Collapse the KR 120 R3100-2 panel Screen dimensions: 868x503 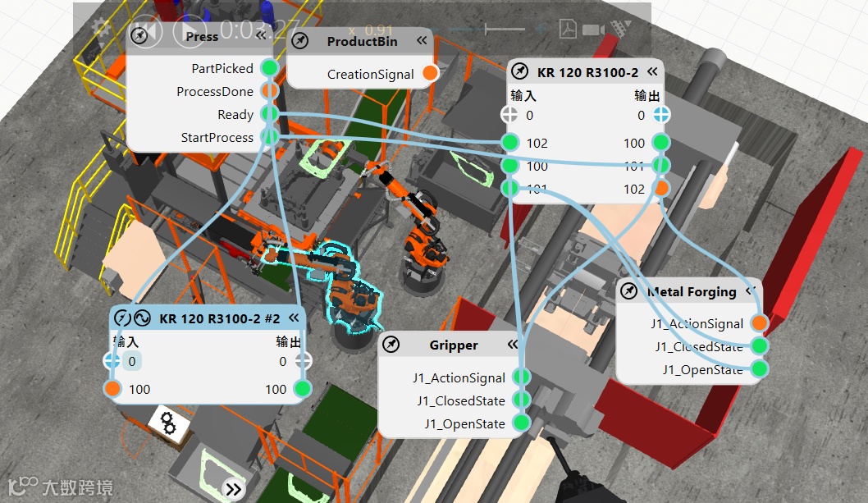pos(653,71)
